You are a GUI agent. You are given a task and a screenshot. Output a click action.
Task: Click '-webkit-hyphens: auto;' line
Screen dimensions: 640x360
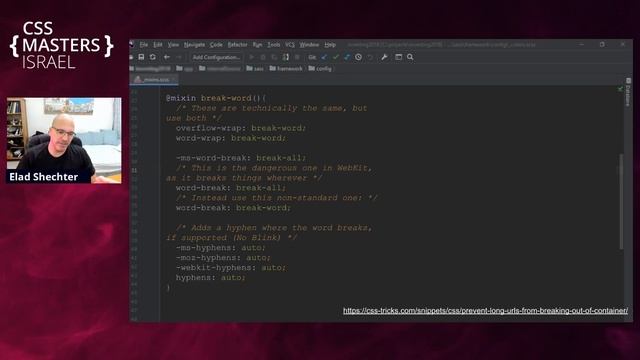click(x=231, y=268)
